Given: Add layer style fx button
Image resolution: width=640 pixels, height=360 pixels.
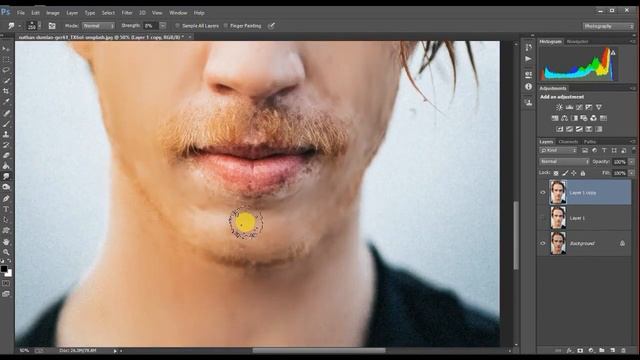Looking at the screenshot, I should [569, 350].
